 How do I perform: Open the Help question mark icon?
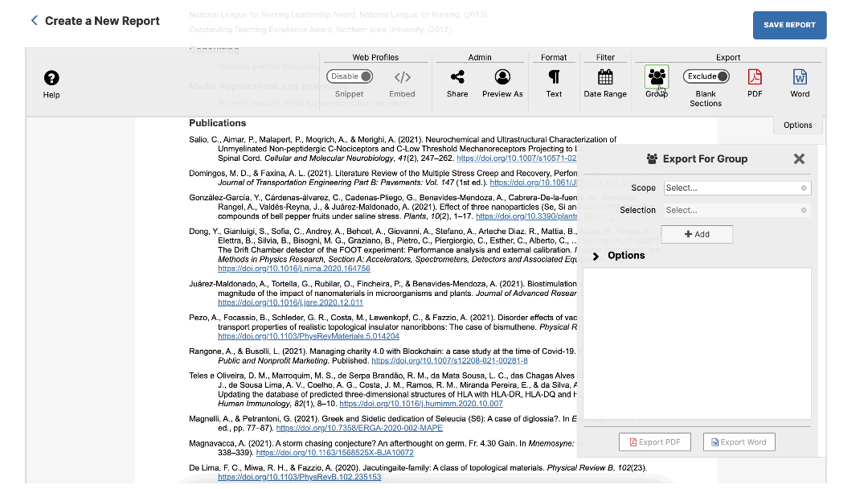point(51,78)
